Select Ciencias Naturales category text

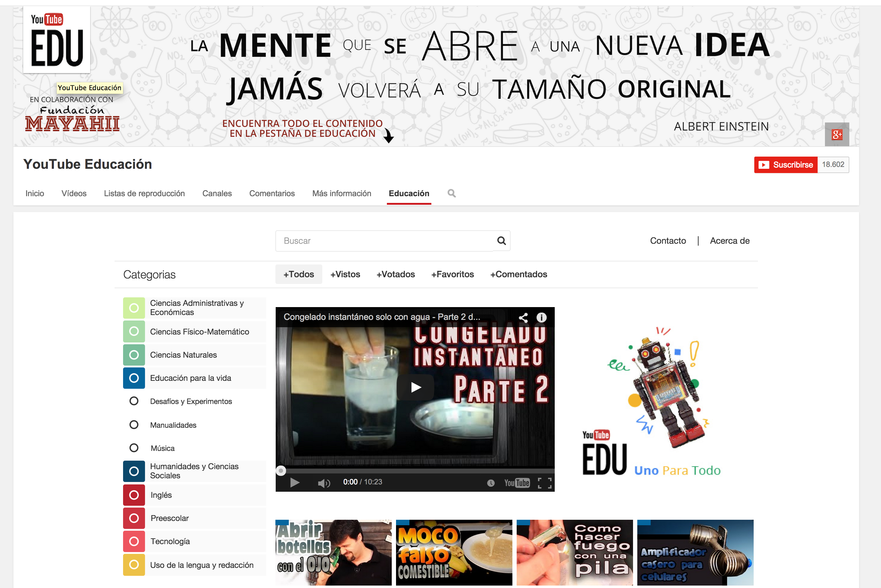click(x=183, y=355)
